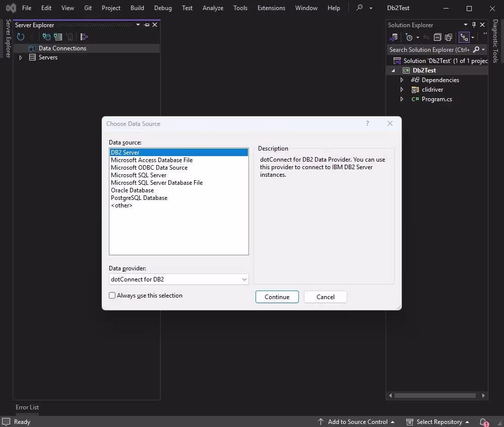
Task: Open the Edit menu
Action: 46,8
